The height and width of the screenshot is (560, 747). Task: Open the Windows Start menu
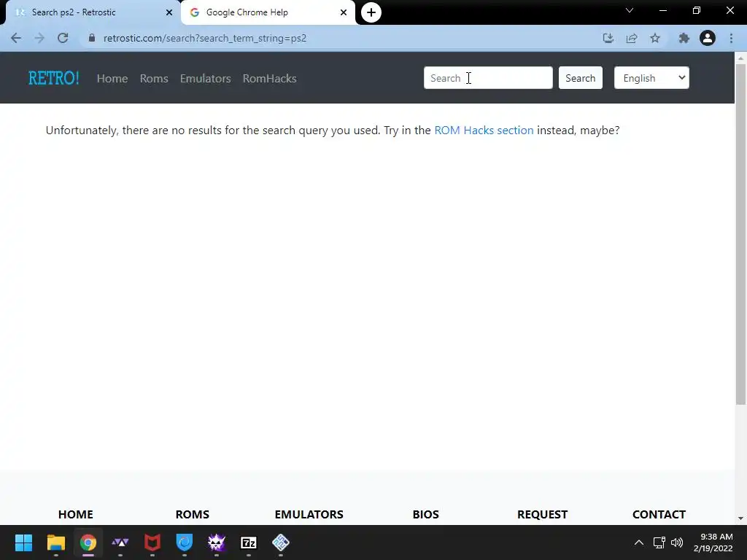click(x=23, y=542)
